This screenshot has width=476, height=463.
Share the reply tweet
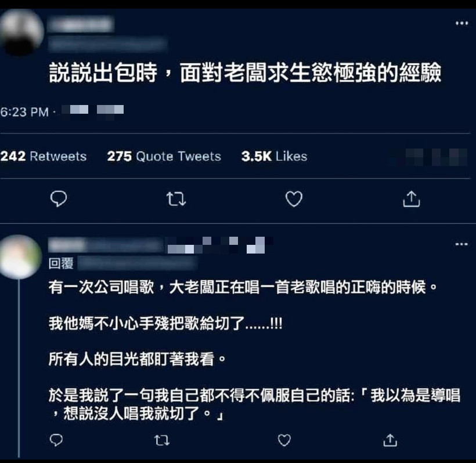pyautogui.click(x=390, y=440)
